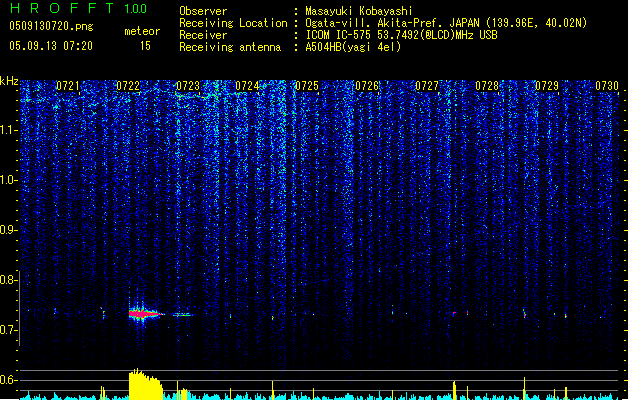The width and height of the screenshot is (629, 400).
Task: Click the 0724 time marker
Action: tap(248, 86)
